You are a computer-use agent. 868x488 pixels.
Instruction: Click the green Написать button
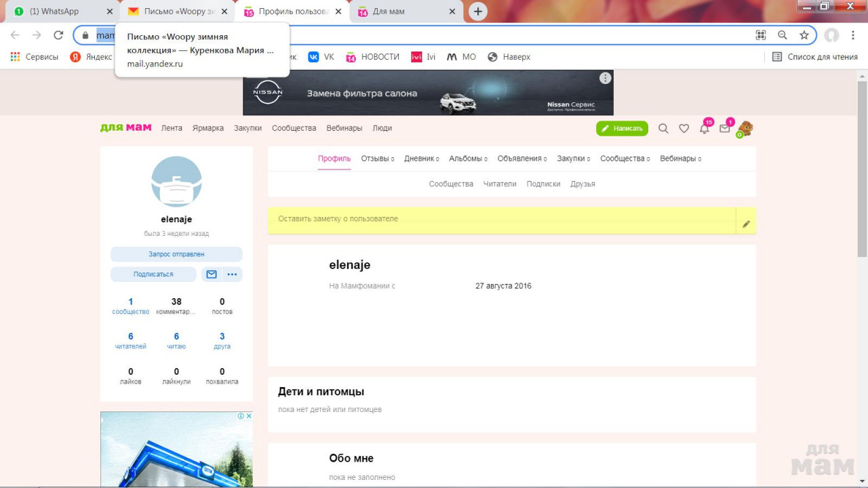[x=622, y=129]
